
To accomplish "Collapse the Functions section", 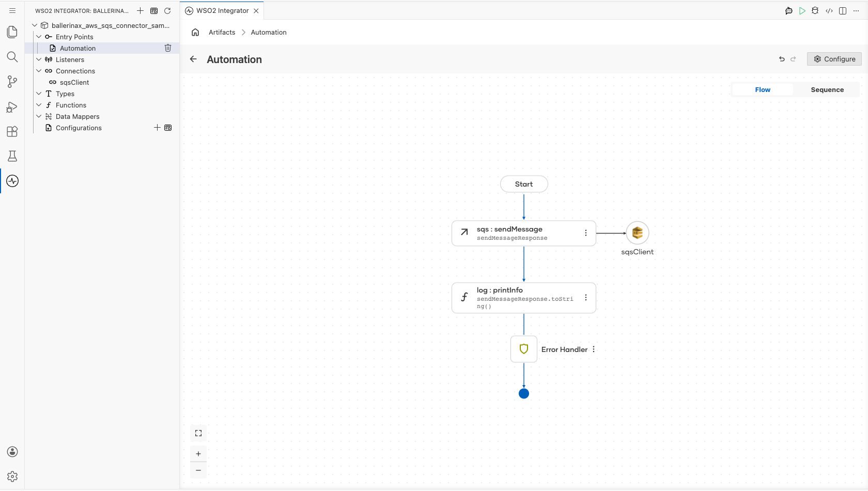I will click(x=39, y=105).
